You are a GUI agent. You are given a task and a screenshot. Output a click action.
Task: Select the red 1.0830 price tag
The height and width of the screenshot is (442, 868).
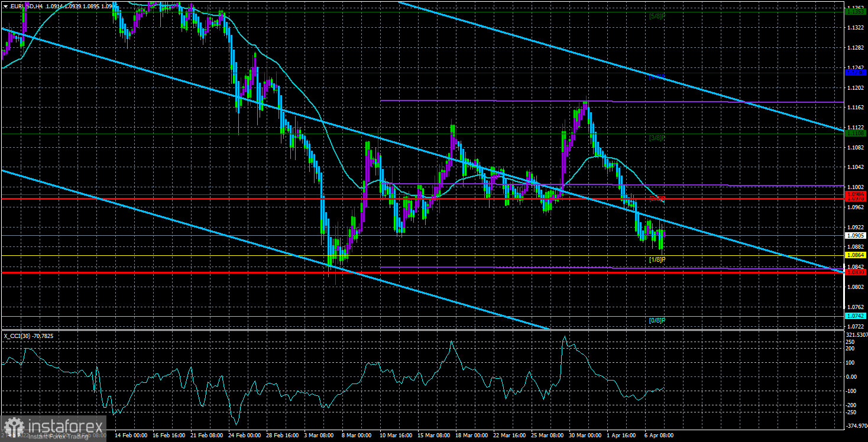tap(856, 272)
